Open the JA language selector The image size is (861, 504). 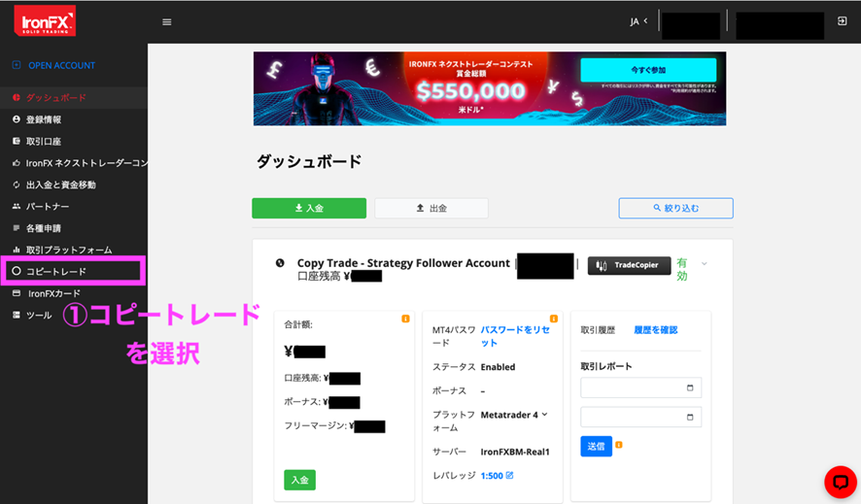click(x=638, y=21)
